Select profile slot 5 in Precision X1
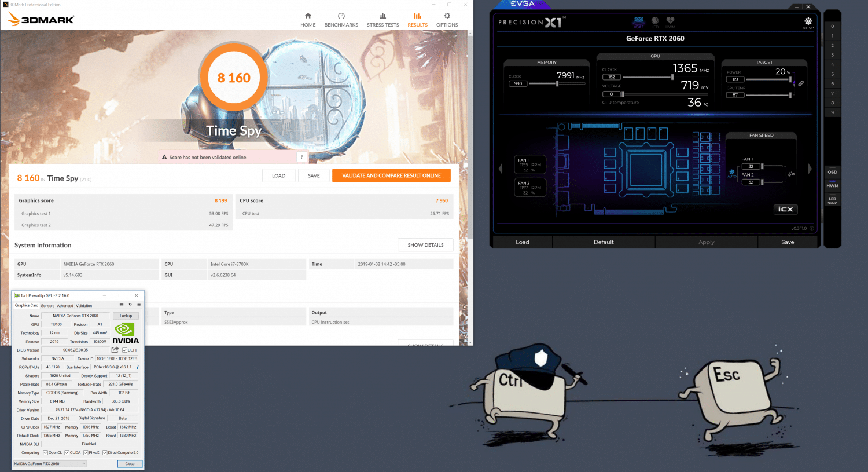 click(832, 74)
